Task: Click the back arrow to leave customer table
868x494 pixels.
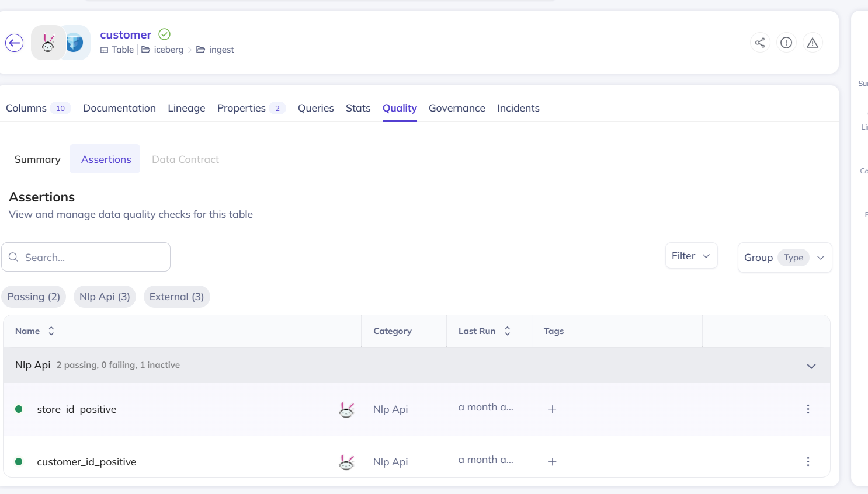Action: [x=14, y=43]
